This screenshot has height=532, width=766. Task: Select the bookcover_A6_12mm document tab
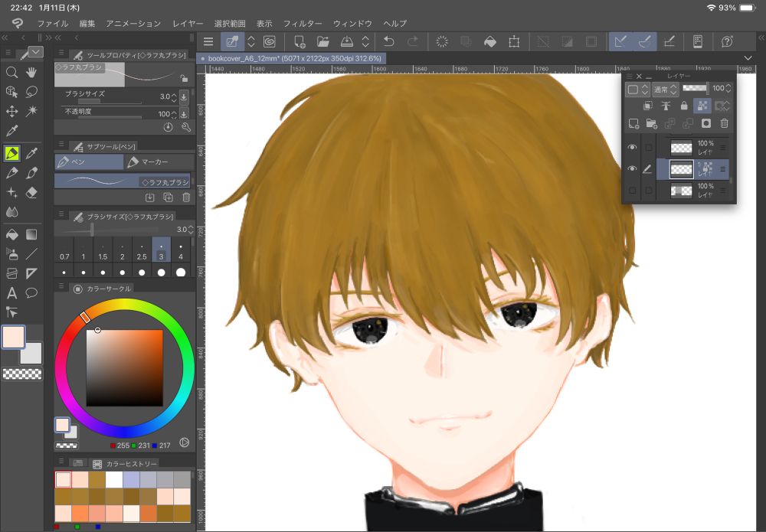click(292, 59)
